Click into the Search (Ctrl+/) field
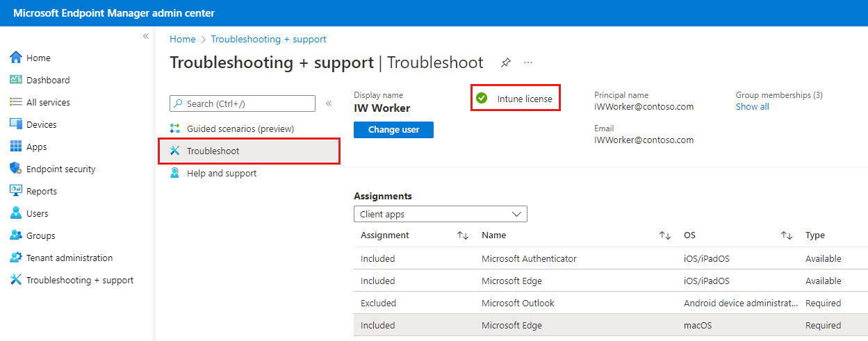868x341 pixels. click(x=248, y=103)
